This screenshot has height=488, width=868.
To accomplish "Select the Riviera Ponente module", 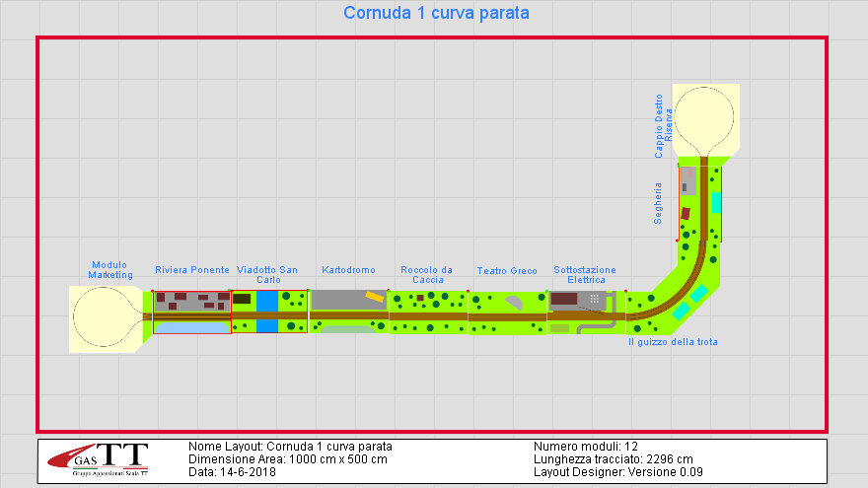I will coord(192,312).
